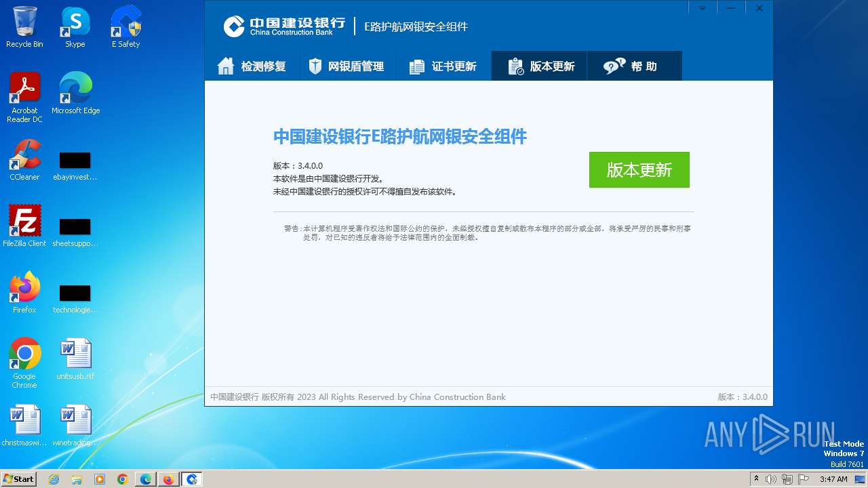Select the Acrobat Reader DC icon
Image resolution: width=868 pixels, height=488 pixels.
(x=24, y=98)
